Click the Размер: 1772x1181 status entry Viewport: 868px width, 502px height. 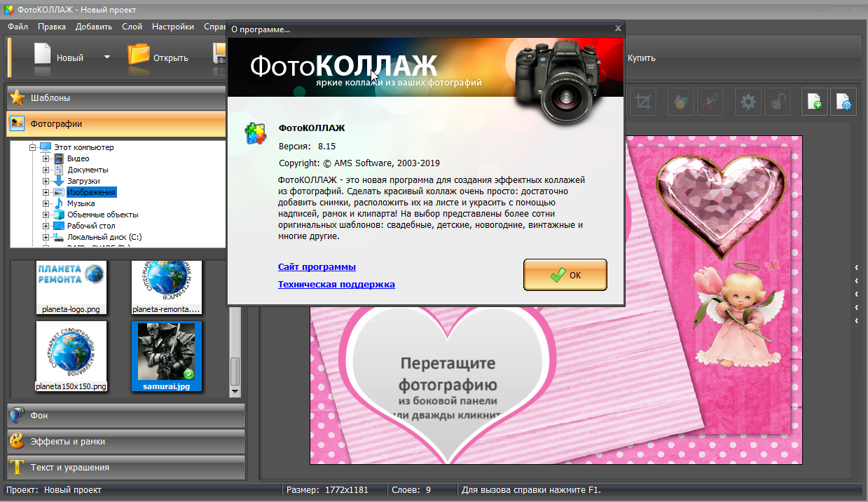(x=327, y=489)
